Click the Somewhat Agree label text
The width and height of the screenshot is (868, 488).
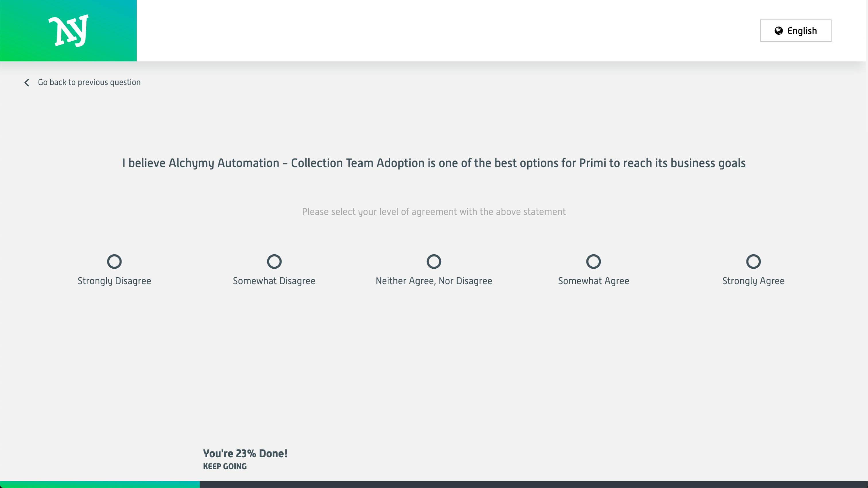click(x=593, y=281)
